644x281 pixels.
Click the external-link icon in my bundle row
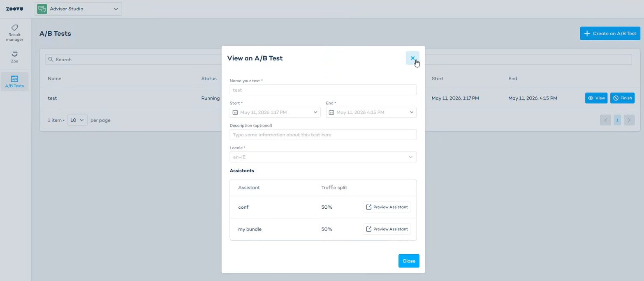[x=369, y=229]
